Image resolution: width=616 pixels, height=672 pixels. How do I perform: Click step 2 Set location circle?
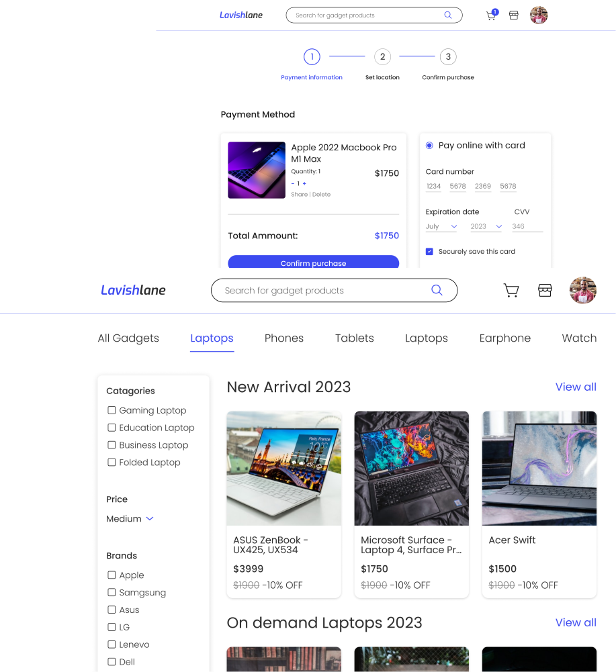coord(382,57)
